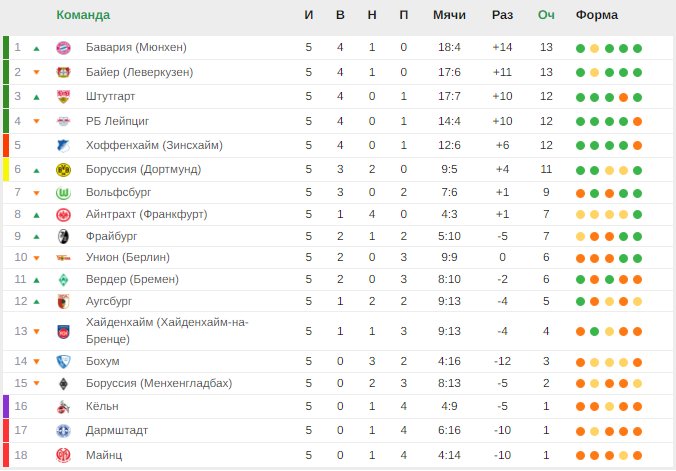Click the Köln club crest

coord(63,407)
